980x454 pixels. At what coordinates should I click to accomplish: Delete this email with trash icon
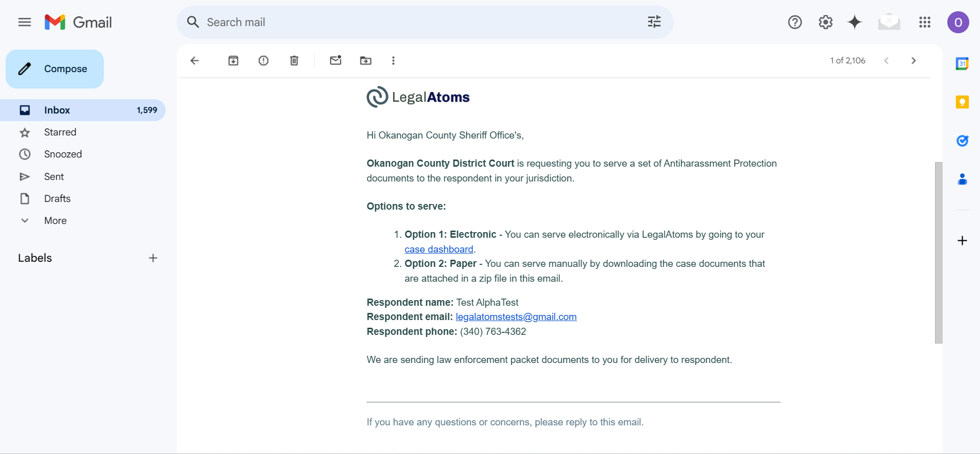click(x=294, y=60)
